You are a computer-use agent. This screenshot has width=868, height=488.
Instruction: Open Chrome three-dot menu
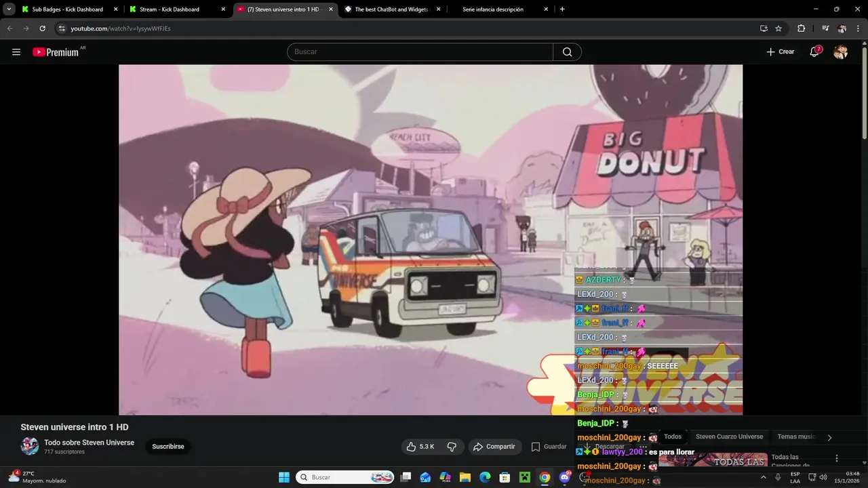858,28
